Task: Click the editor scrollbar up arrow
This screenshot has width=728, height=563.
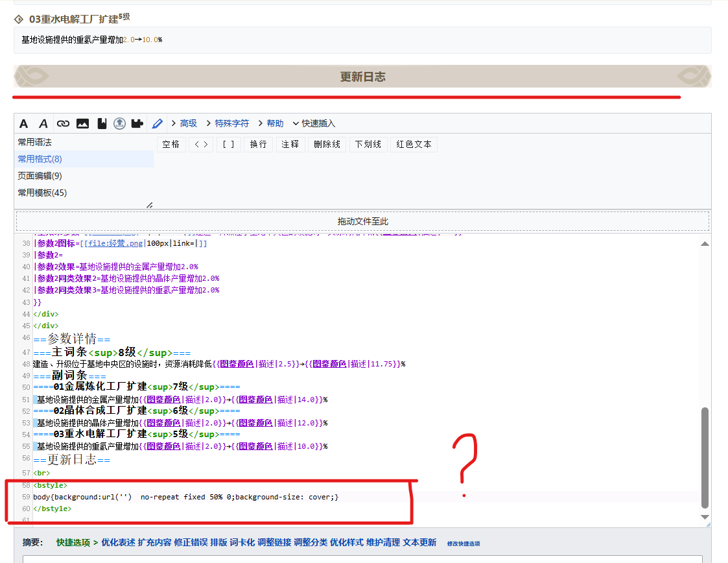Action: 704,243
